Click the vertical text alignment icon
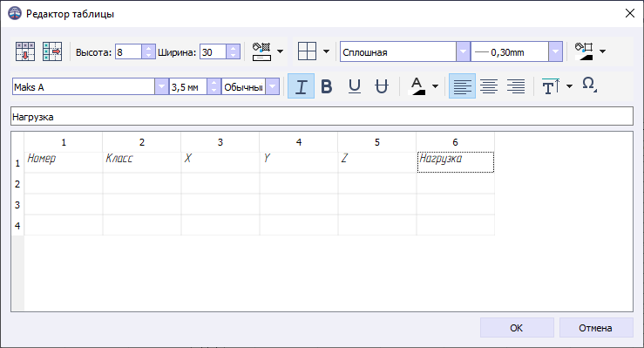The image size is (644, 348). pyautogui.click(x=551, y=86)
